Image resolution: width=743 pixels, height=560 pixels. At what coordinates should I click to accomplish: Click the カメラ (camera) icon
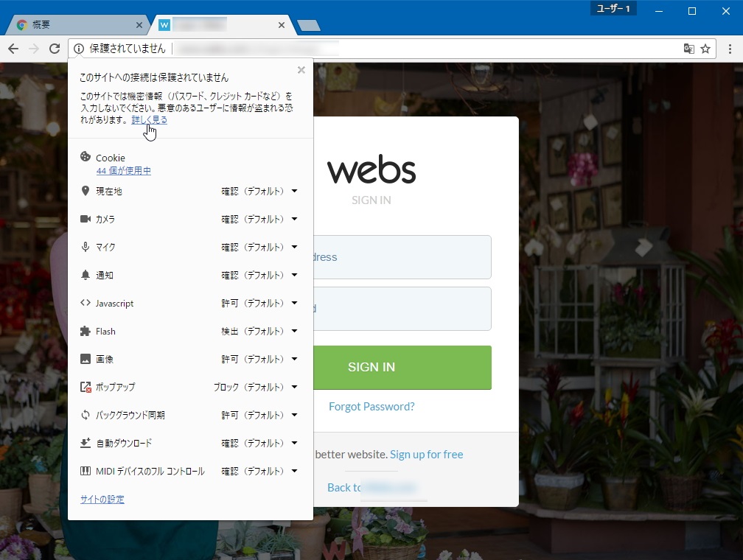click(84, 219)
